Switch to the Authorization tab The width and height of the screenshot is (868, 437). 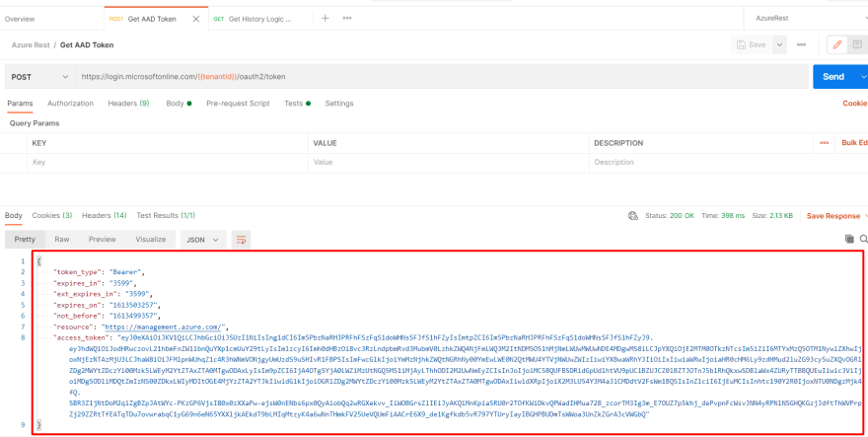coord(70,103)
